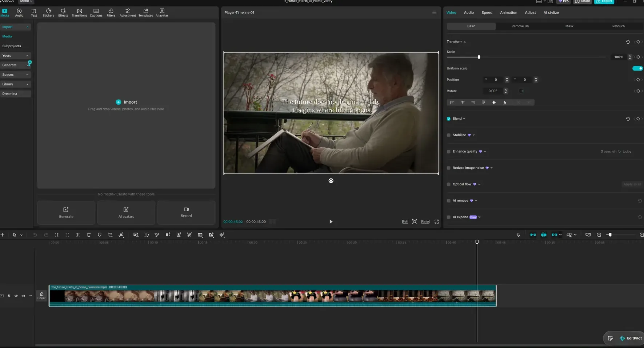Zoom out the timeline with minus magnifier
644x348 pixels.
(x=599, y=235)
